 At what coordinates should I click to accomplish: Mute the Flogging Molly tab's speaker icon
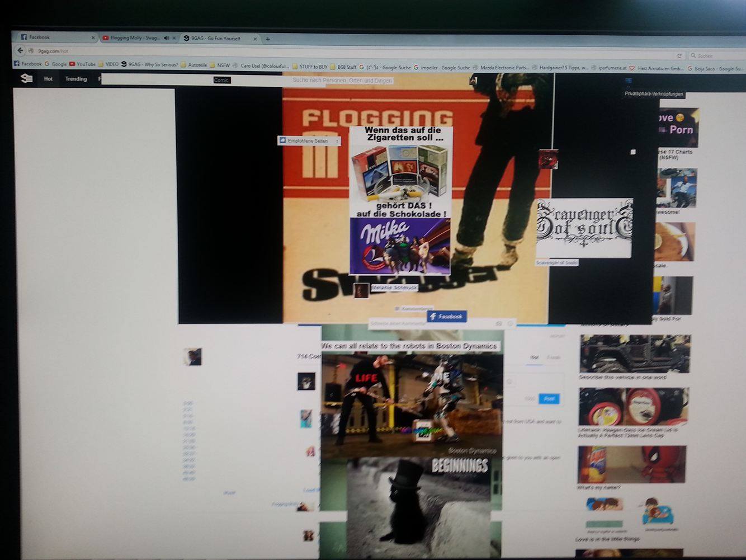pyautogui.click(x=166, y=38)
